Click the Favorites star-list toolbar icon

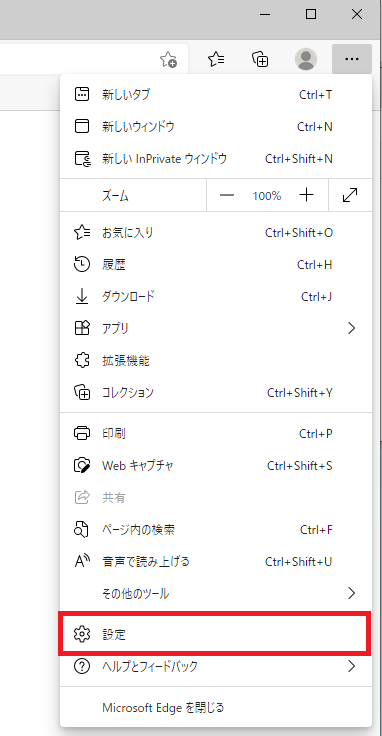tap(216, 59)
